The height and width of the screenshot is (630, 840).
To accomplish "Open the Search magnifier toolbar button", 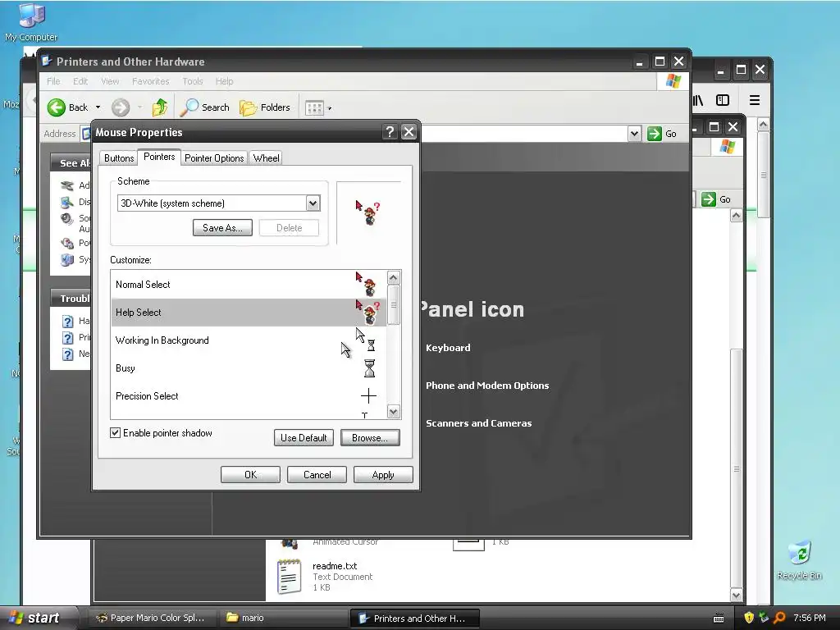I will pos(204,107).
